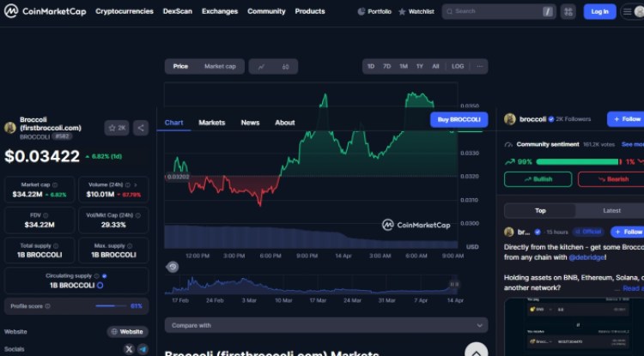Focus the Search input field
This screenshot has height=356, width=644.
tap(499, 11)
